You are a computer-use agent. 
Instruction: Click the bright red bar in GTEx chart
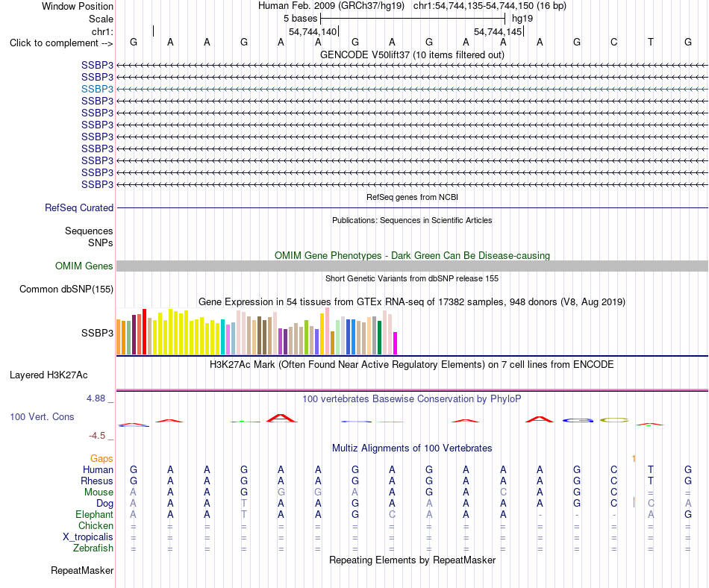pos(144,332)
